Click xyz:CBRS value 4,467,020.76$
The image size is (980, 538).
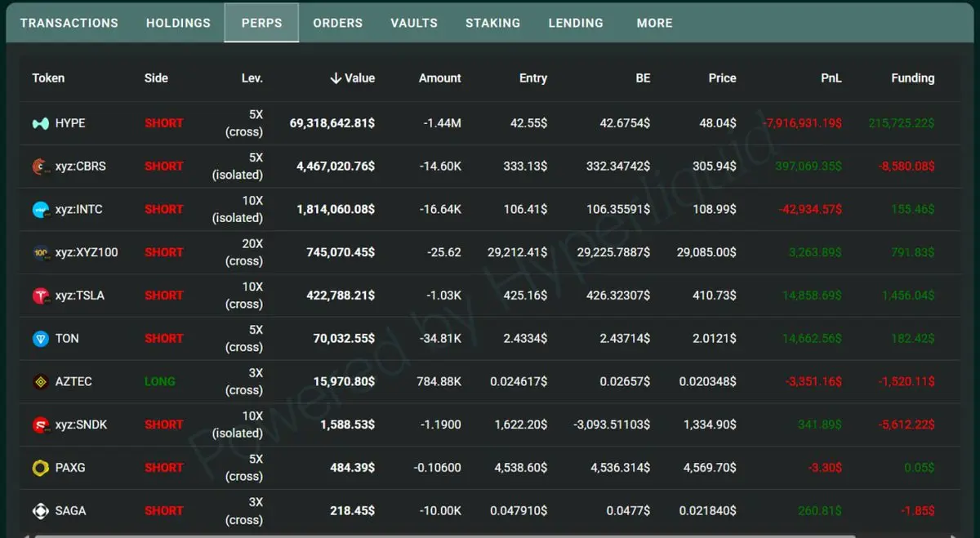pos(336,167)
